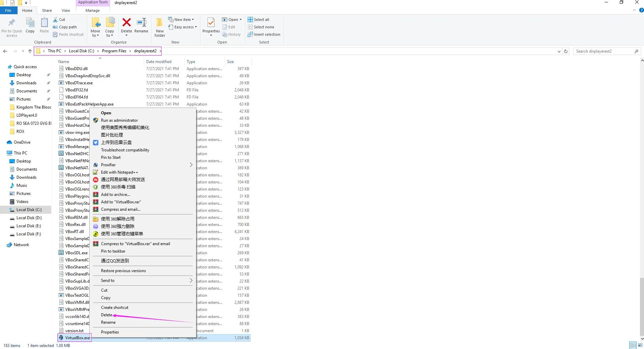The width and height of the screenshot is (644, 349).
Task: Select Local Disk (D:) in navigation pane
Action: (29, 218)
